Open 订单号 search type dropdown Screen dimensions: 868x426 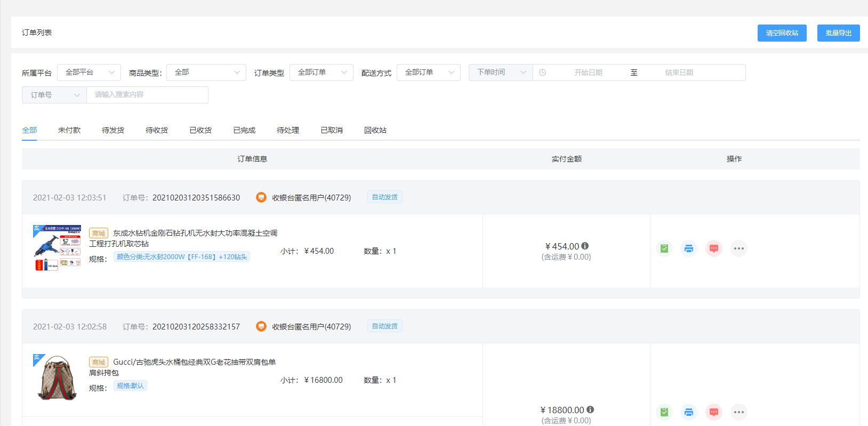[54, 95]
